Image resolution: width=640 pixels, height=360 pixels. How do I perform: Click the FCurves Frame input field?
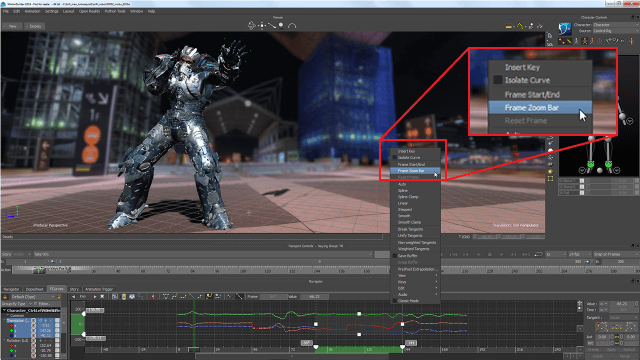coord(274,297)
